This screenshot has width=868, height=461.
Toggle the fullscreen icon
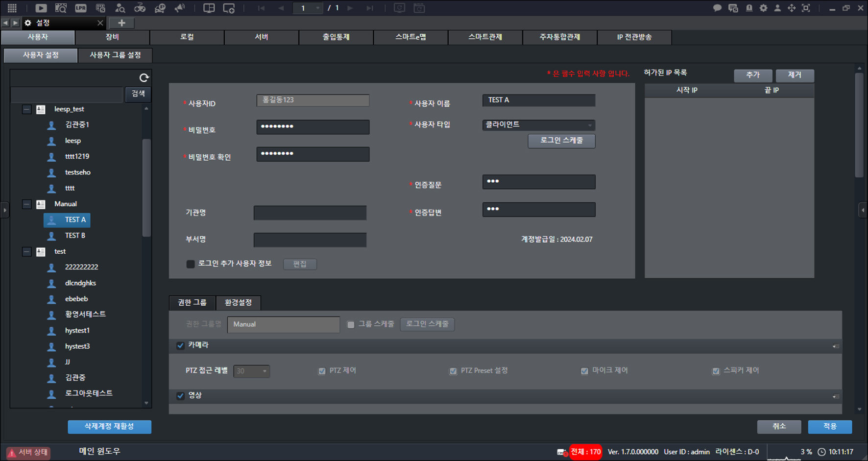coord(806,8)
